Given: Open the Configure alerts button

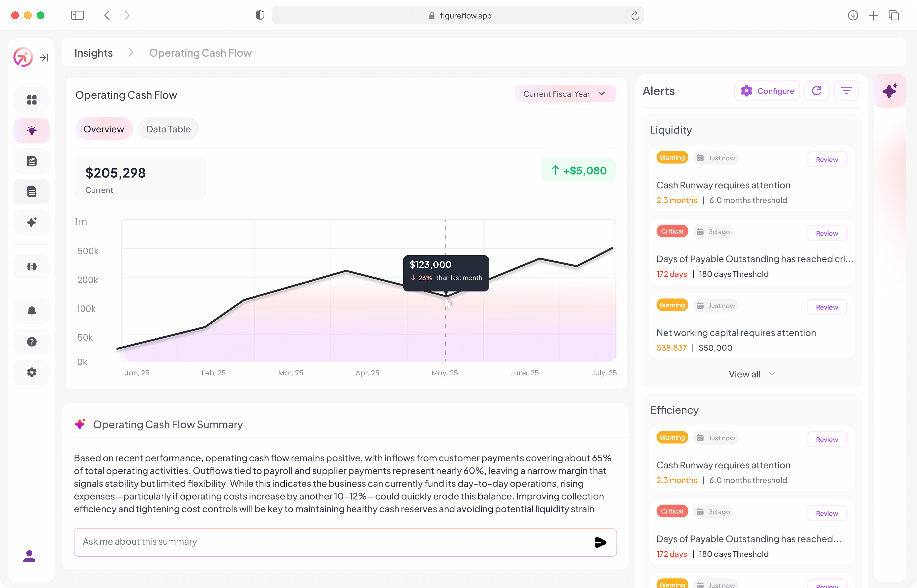Looking at the screenshot, I should pyautogui.click(x=767, y=90).
